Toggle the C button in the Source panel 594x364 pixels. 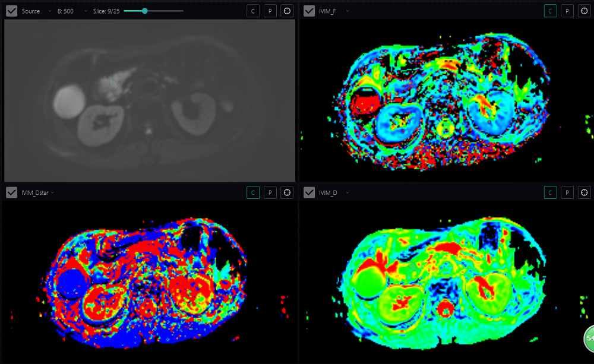253,11
